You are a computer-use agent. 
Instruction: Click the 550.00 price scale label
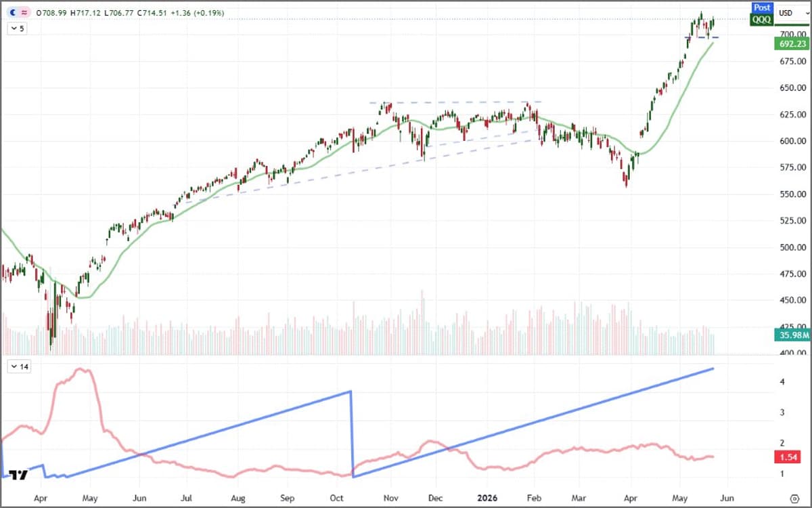point(792,194)
